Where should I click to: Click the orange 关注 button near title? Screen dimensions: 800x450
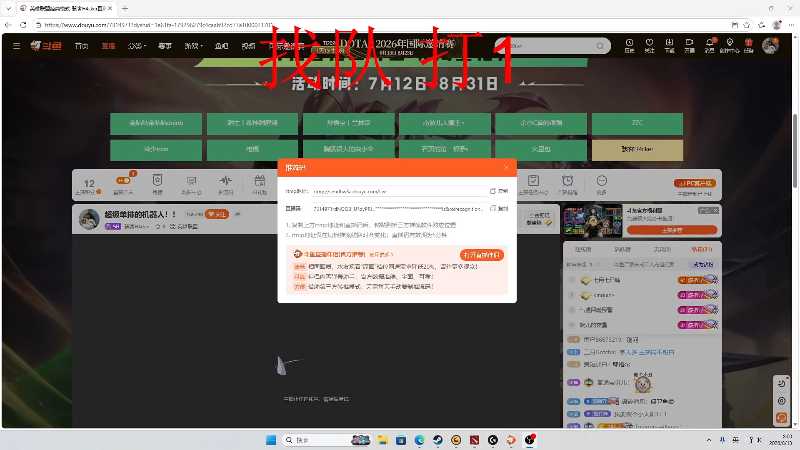point(217,214)
